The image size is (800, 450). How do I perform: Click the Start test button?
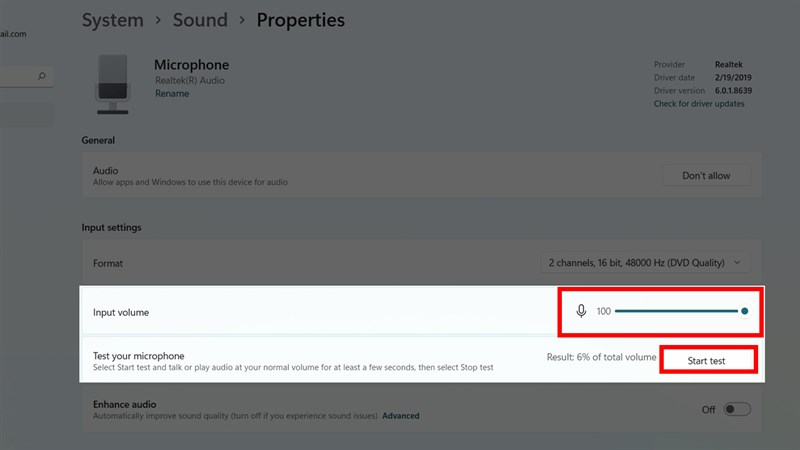(x=707, y=361)
